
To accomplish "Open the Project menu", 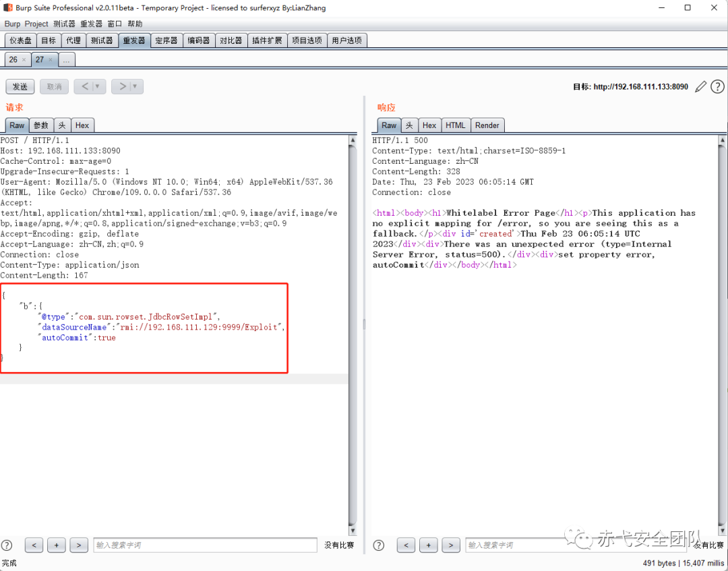I will (36, 24).
